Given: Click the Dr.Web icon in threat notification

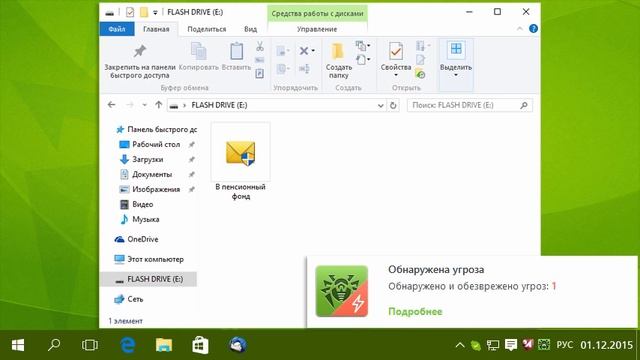Looking at the screenshot, I should [342, 291].
